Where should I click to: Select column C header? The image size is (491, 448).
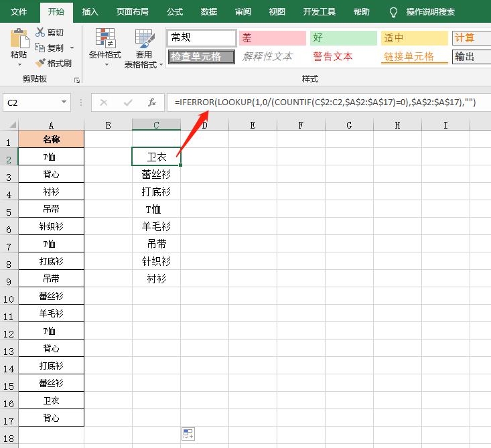156,125
